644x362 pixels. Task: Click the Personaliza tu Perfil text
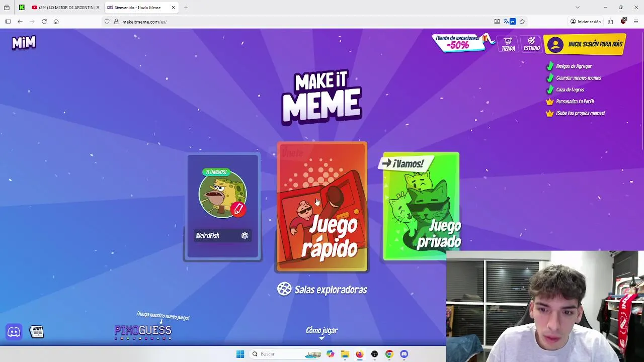pyautogui.click(x=575, y=102)
